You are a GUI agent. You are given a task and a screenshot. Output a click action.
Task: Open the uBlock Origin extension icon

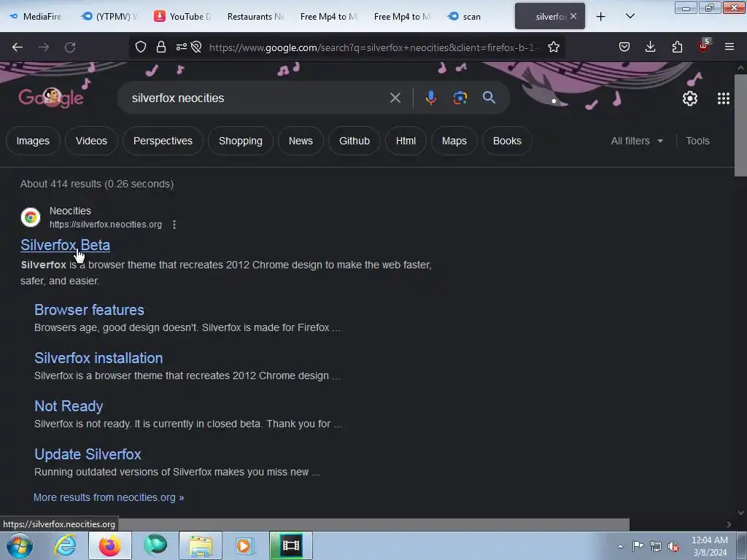coord(703,46)
